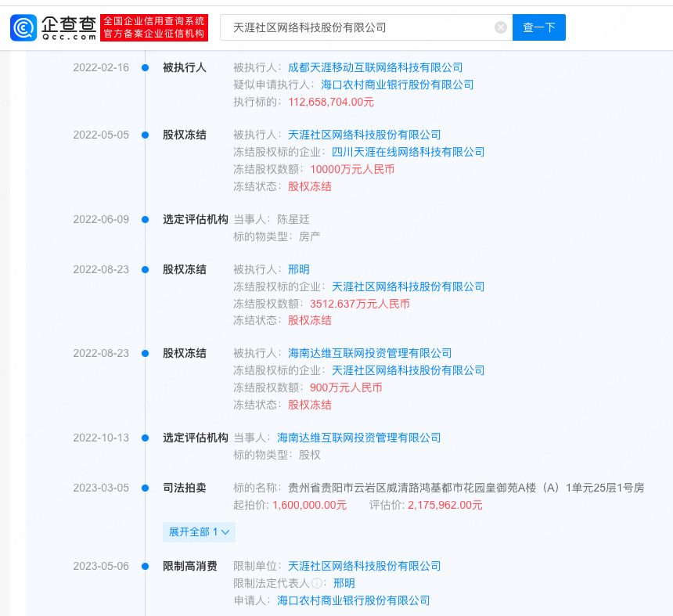Open 天涯社区 link in 900万元 freeze entry
673x616 pixels.
click(x=408, y=370)
